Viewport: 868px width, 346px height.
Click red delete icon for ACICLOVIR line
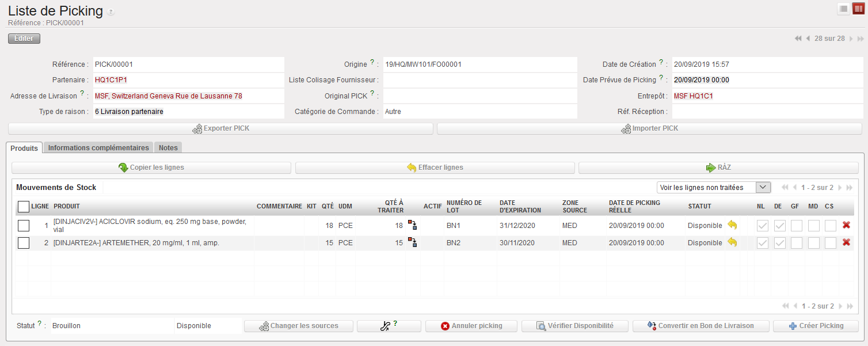(x=846, y=225)
